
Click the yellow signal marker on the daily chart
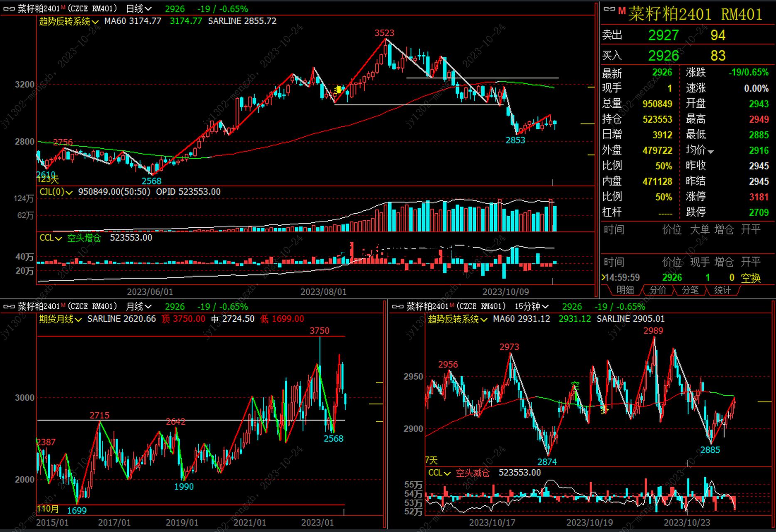339,89
